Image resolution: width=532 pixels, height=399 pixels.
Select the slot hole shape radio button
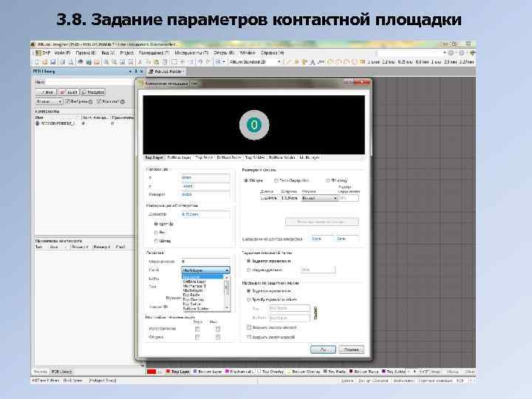coord(156,241)
